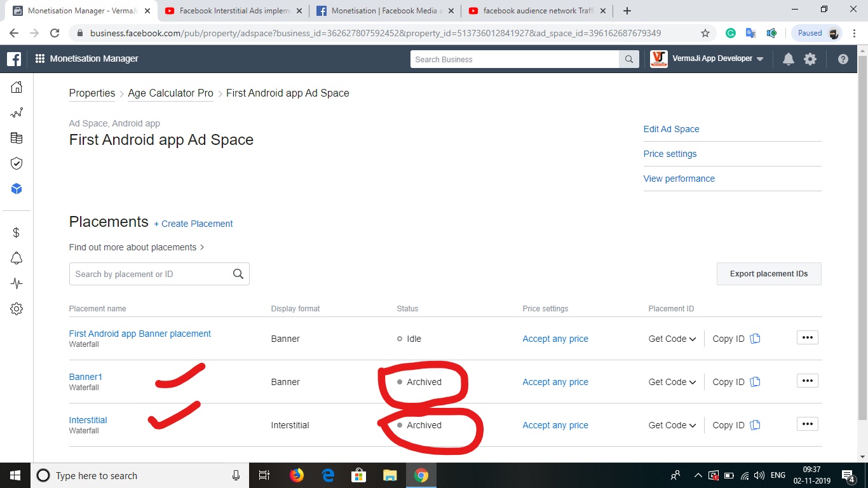Open the Interstitial placement link
Image resolution: width=868 pixels, height=488 pixels.
tap(88, 420)
